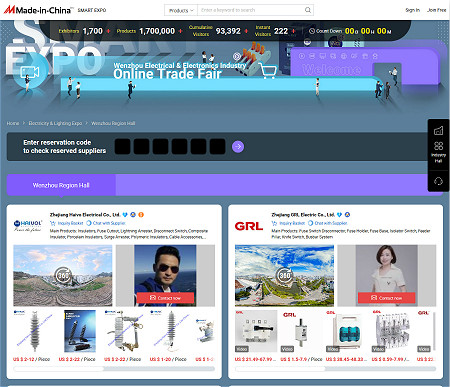Viewport: 450px width, 387px height.
Task: Click the video camera icon on banner
Action: click(30, 72)
